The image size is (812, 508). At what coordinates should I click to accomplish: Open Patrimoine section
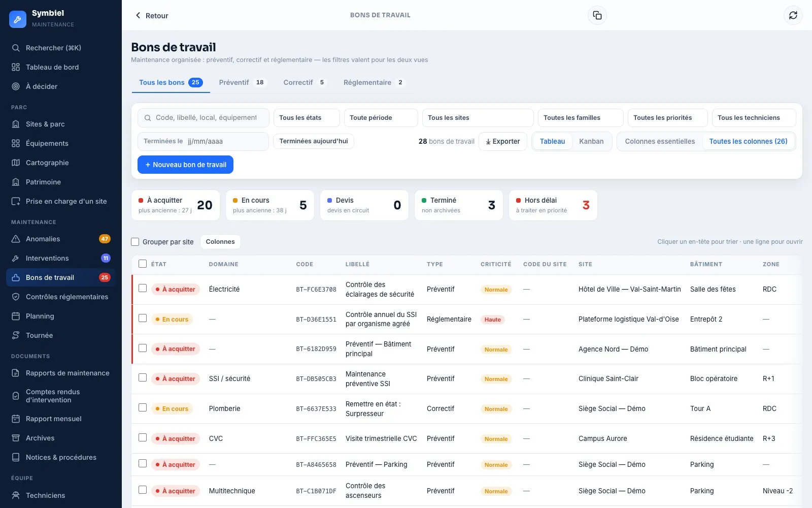tap(61, 182)
